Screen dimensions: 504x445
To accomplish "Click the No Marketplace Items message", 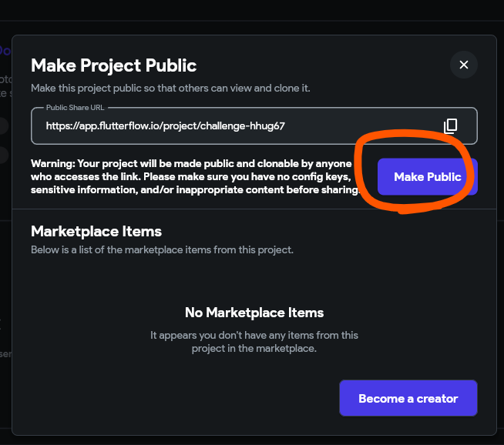I will [254, 313].
